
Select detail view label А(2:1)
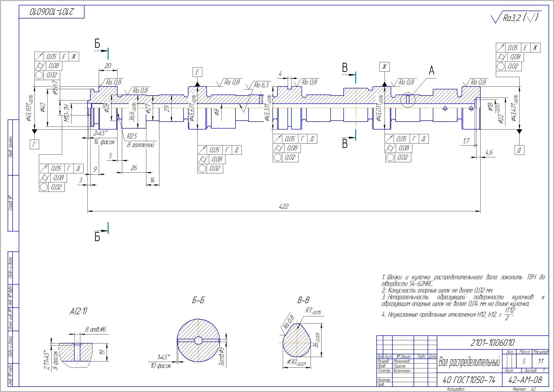[78, 311]
